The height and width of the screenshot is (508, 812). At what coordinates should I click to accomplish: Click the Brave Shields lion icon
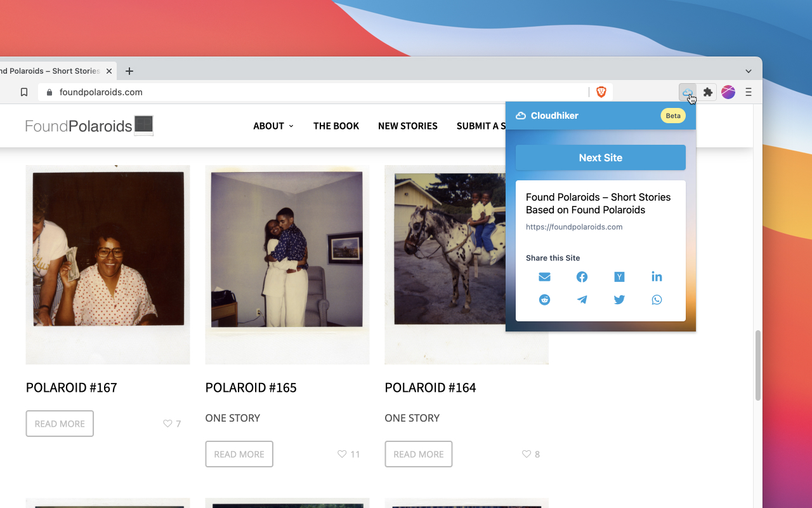[600, 92]
